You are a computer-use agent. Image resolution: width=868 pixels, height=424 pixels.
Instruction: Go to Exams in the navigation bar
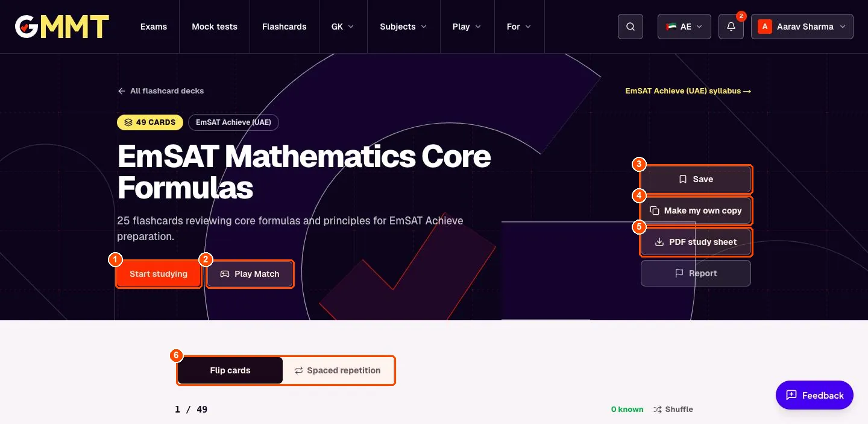click(x=154, y=27)
